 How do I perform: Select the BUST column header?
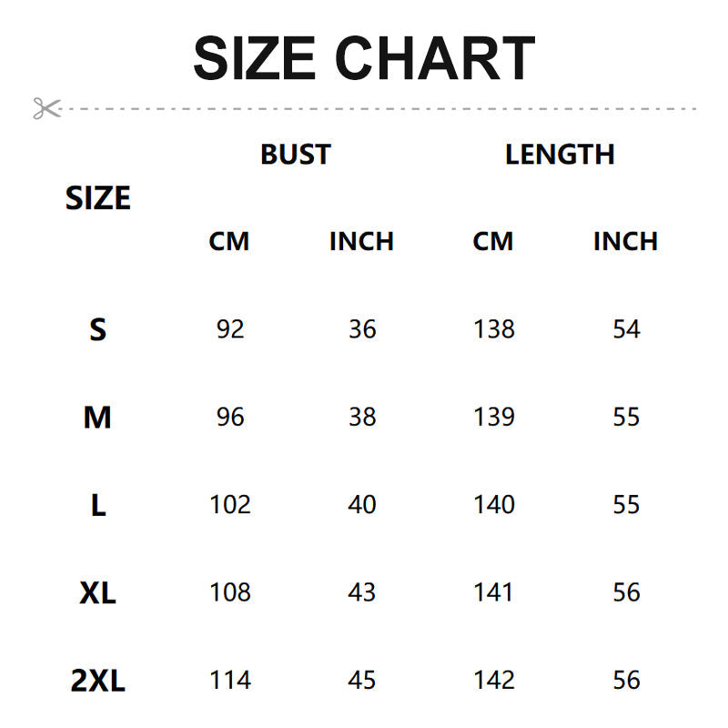click(x=296, y=155)
